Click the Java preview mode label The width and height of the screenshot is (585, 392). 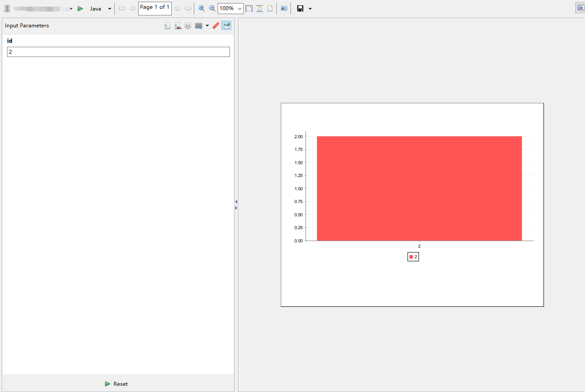click(x=95, y=9)
